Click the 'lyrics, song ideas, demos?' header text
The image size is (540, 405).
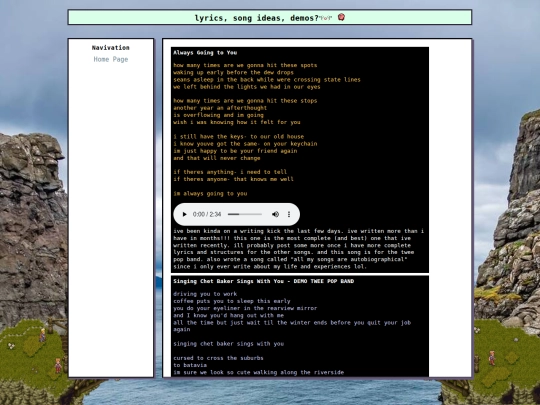[257, 18]
